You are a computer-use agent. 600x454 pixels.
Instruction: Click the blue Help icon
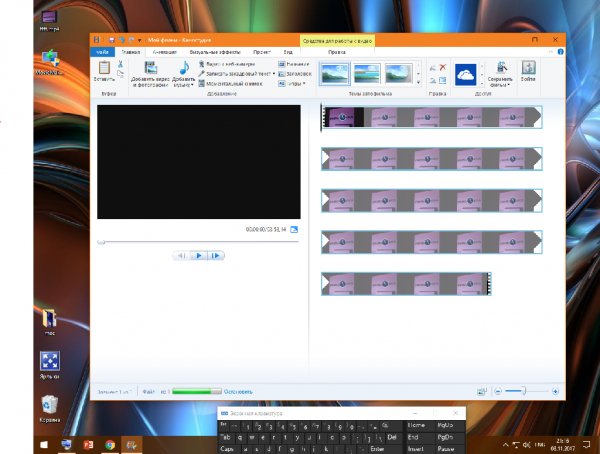click(x=561, y=52)
